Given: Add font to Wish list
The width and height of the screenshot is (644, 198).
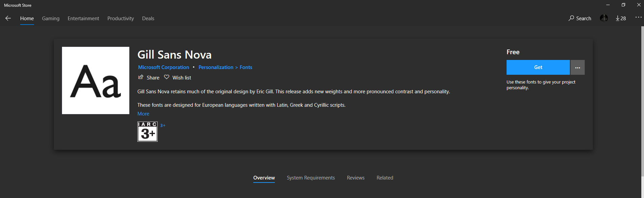Looking at the screenshot, I should tap(178, 77).
